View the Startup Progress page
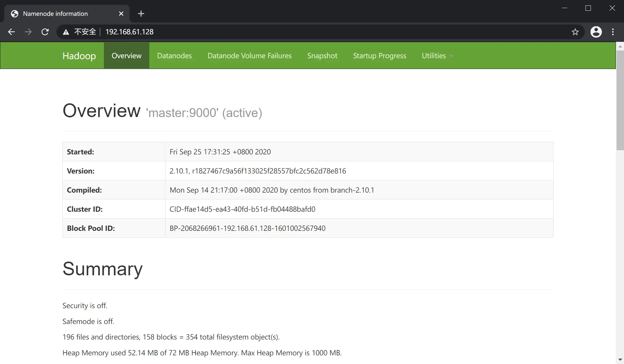 click(379, 56)
